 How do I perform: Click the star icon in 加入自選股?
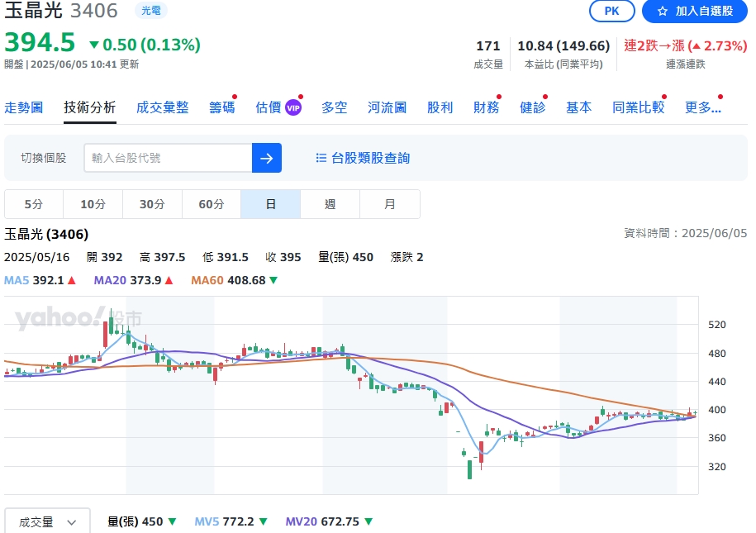click(663, 11)
